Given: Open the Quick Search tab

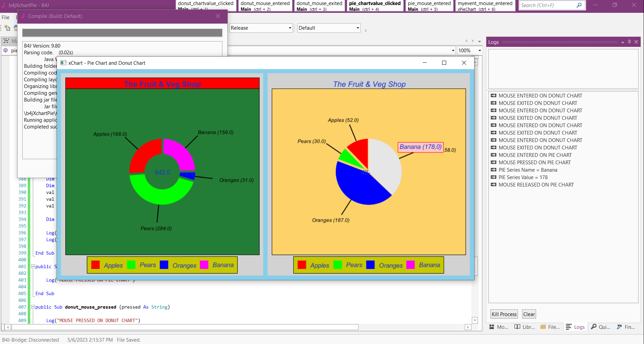Looking at the screenshot, I should (601, 327).
